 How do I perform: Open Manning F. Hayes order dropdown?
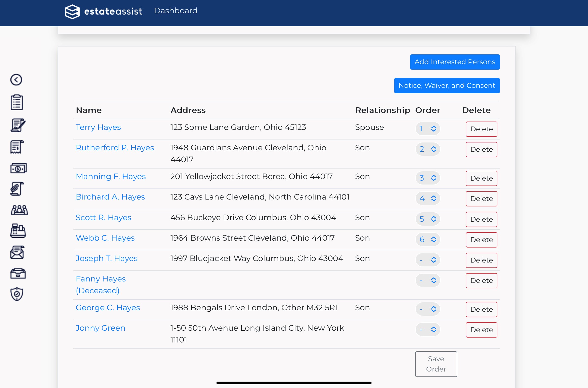[427, 178]
